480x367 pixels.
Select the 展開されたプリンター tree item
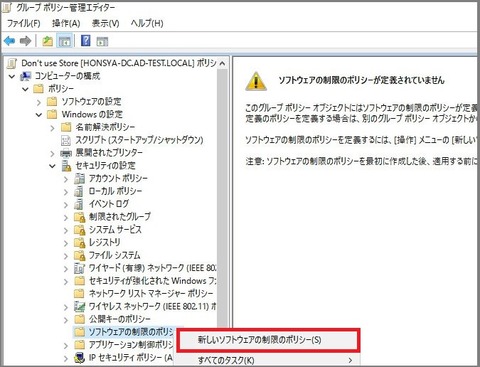[109, 153]
